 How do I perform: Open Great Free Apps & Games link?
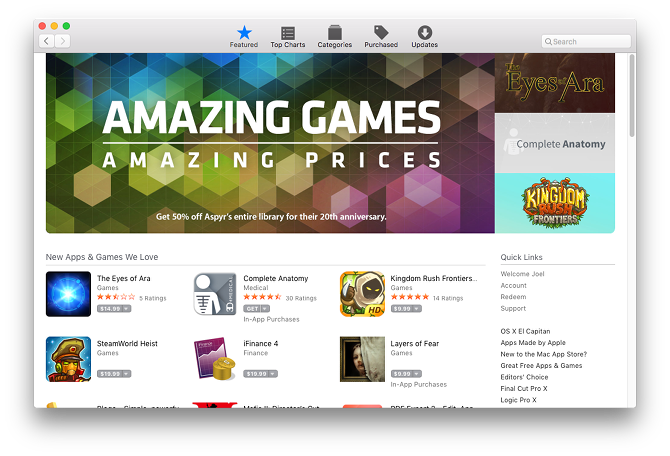tap(541, 365)
